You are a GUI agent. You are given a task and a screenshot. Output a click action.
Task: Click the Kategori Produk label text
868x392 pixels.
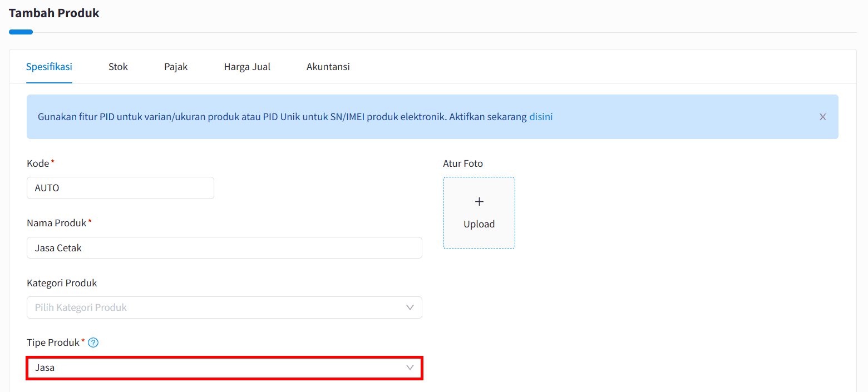tap(62, 283)
